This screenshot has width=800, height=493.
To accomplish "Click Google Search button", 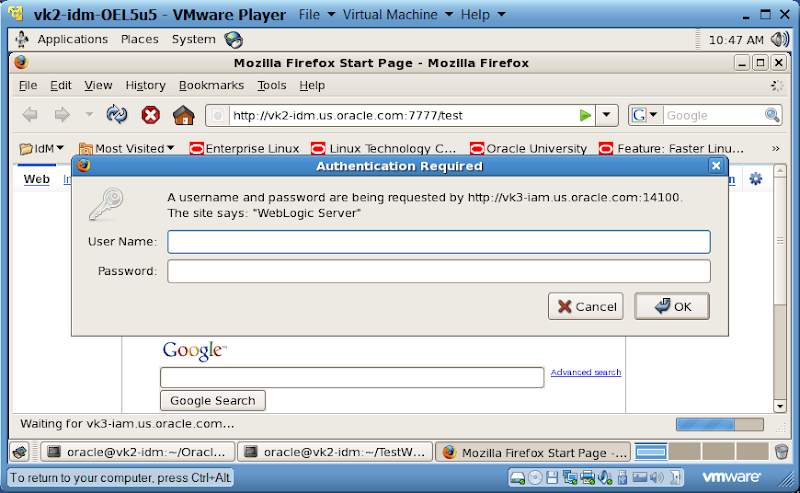I will click(x=213, y=401).
